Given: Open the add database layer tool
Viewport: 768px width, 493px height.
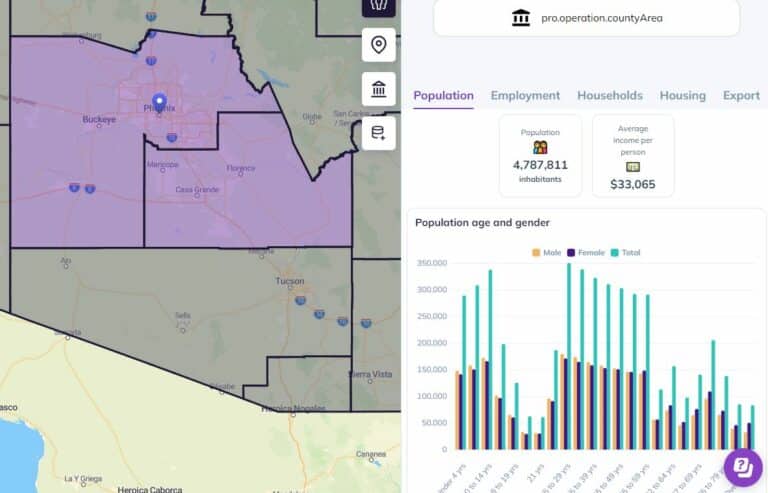Looking at the screenshot, I should 379,133.
